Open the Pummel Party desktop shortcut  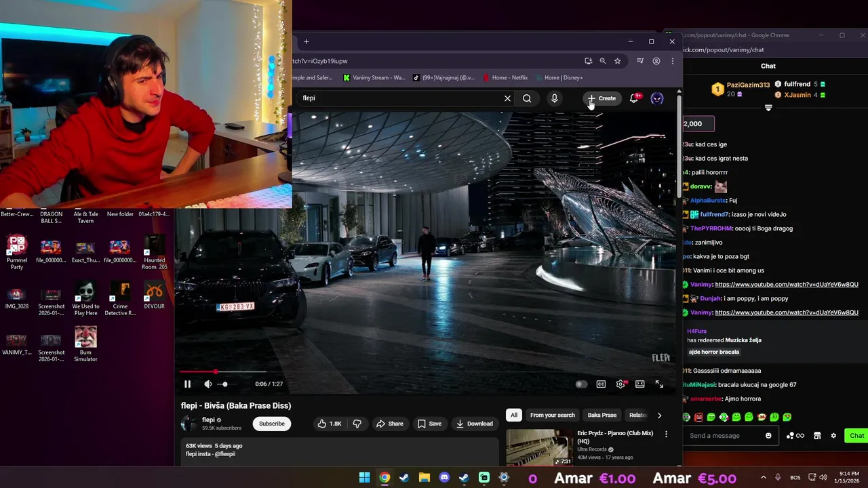[17, 252]
